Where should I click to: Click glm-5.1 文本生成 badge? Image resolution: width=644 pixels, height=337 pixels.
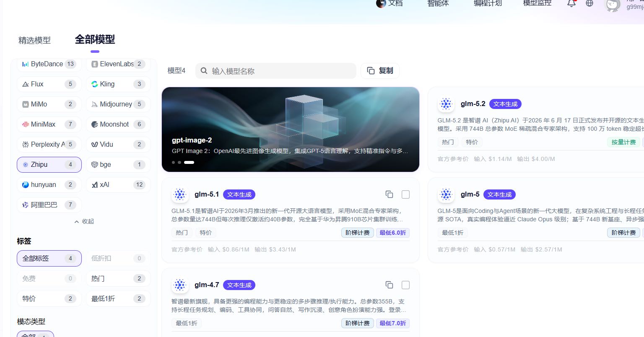[239, 194]
